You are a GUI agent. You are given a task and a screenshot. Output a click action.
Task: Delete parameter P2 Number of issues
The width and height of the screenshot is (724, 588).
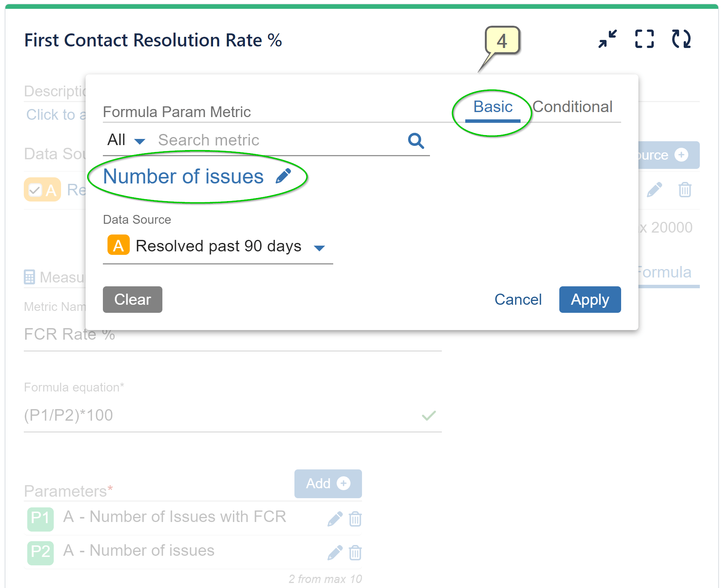coord(355,553)
